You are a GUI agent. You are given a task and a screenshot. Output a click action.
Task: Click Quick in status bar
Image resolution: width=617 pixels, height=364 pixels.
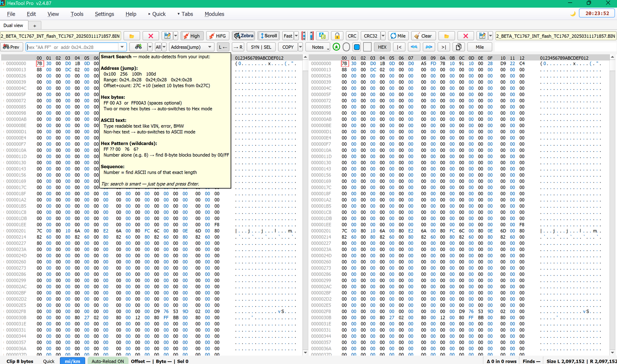(49, 361)
